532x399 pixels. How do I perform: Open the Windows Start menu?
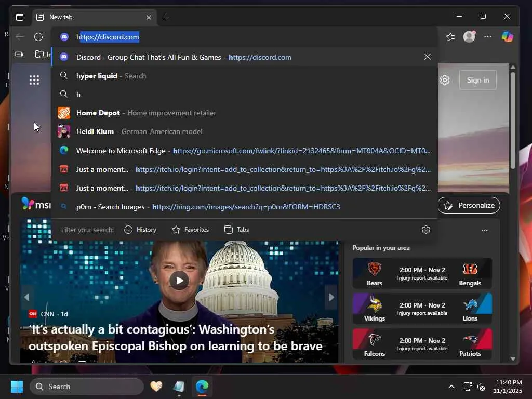point(17,387)
